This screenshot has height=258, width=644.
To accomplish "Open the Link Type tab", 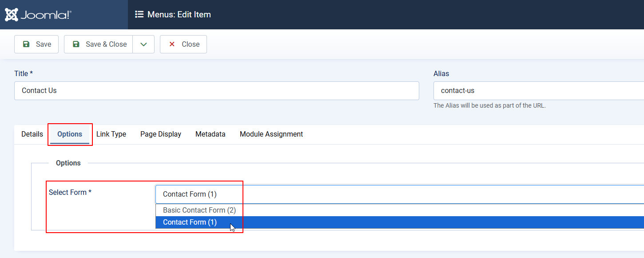I will click(111, 134).
